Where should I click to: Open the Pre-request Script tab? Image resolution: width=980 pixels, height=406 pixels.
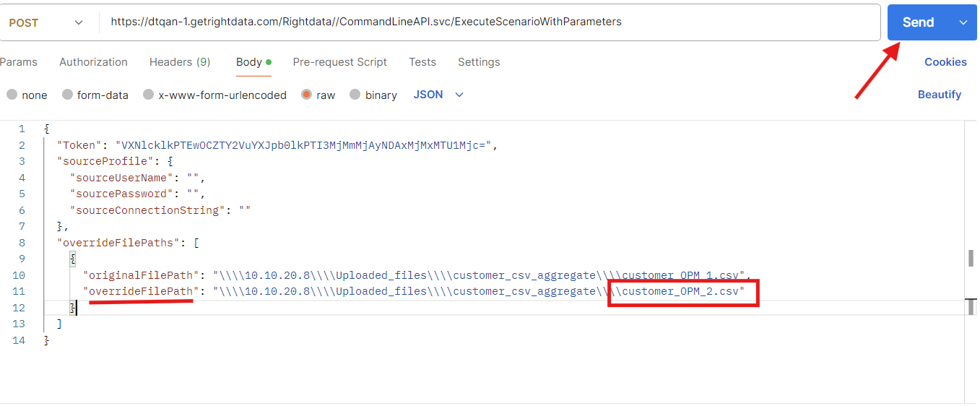tap(340, 62)
